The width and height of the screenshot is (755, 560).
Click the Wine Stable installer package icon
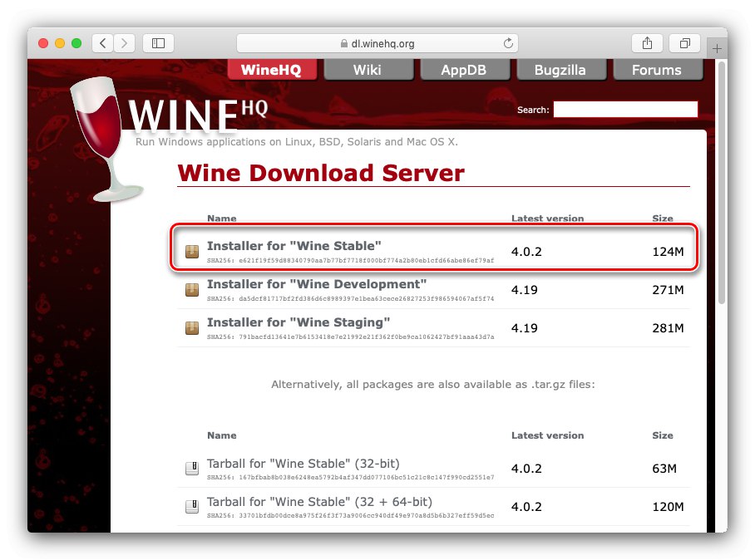tap(192, 251)
